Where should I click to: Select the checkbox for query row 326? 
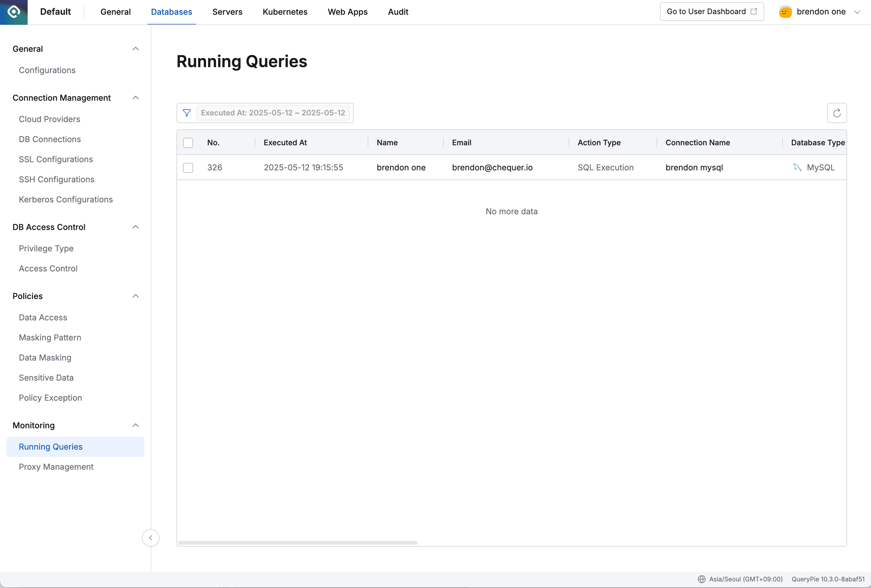188,168
